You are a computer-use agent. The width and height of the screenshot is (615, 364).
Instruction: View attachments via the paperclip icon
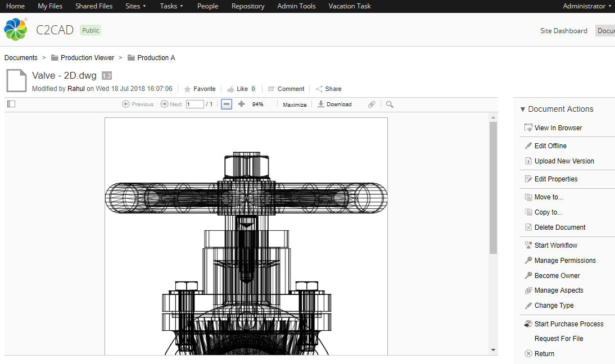pyautogui.click(x=371, y=104)
